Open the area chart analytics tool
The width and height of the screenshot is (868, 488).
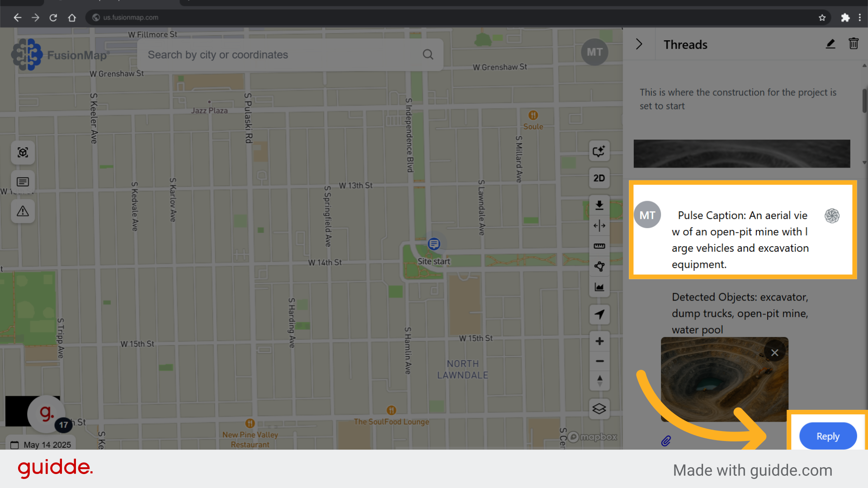click(x=599, y=287)
